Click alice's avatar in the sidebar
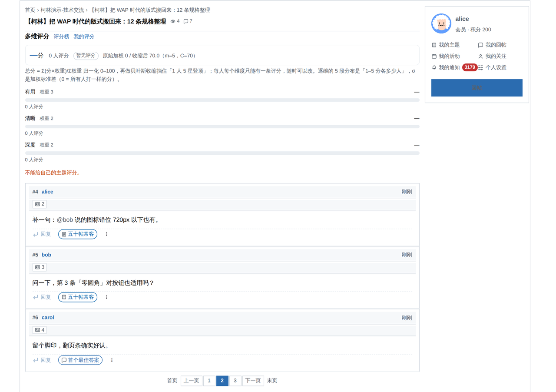 click(441, 23)
